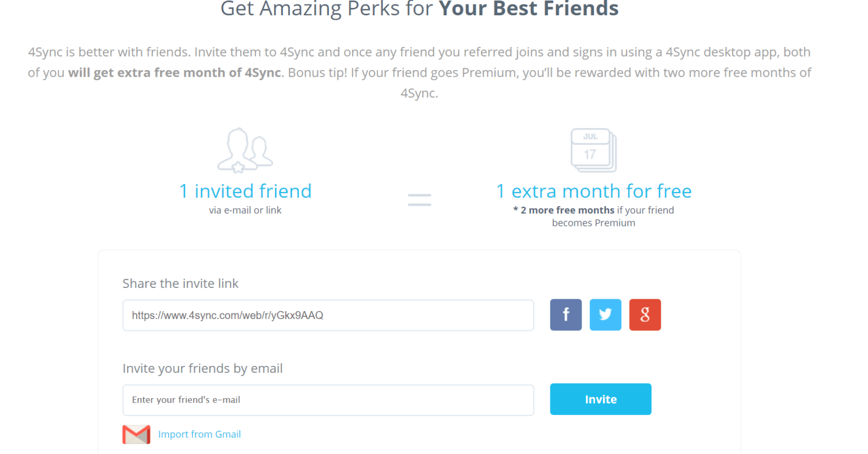Image resolution: width=868 pixels, height=454 pixels.
Task: Click the 'becomes Premium' footnote text
Action: (x=593, y=223)
